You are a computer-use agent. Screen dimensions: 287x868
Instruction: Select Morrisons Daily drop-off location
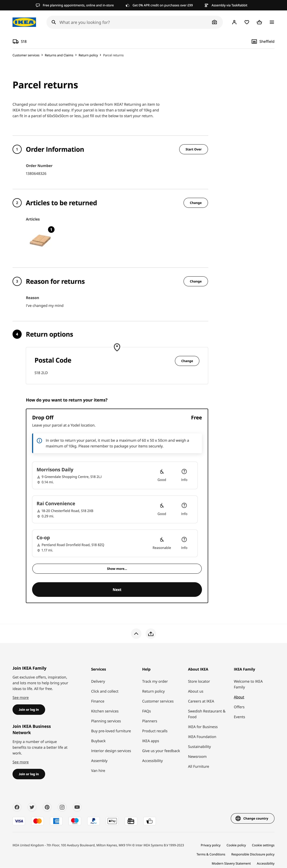[91, 475]
